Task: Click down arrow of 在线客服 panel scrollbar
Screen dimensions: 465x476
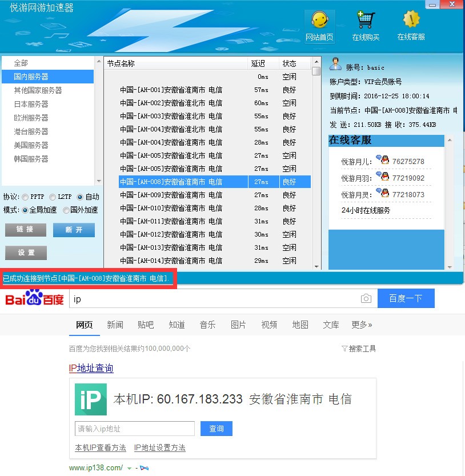Action: coord(450,267)
